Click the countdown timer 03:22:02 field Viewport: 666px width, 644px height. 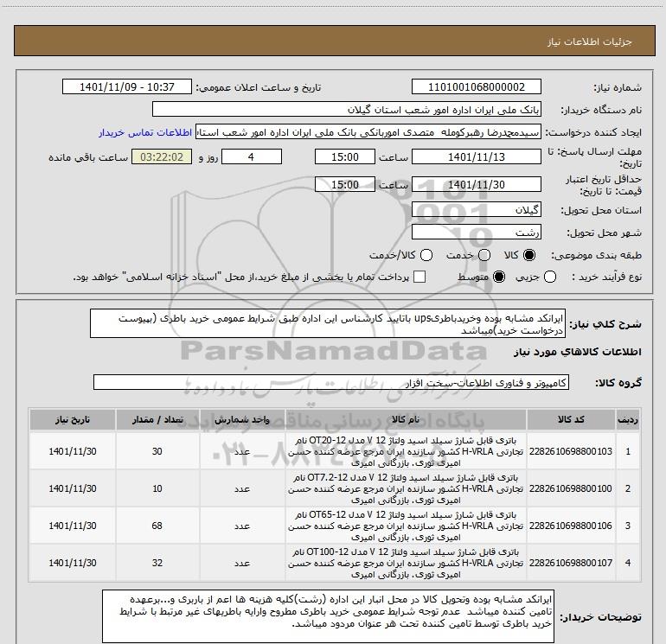coord(162,156)
